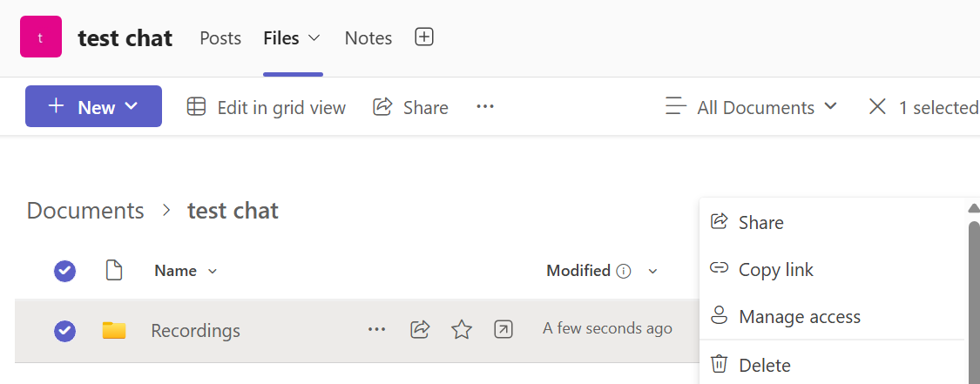Favorite the Recordings folder with star icon
Image resolution: width=980 pixels, height=384 pixels.
click(461, 329)
